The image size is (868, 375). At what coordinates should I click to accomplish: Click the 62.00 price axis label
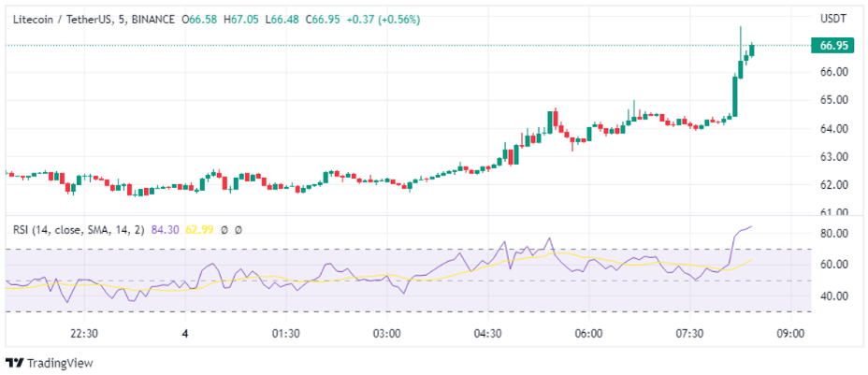click(833, 185)
